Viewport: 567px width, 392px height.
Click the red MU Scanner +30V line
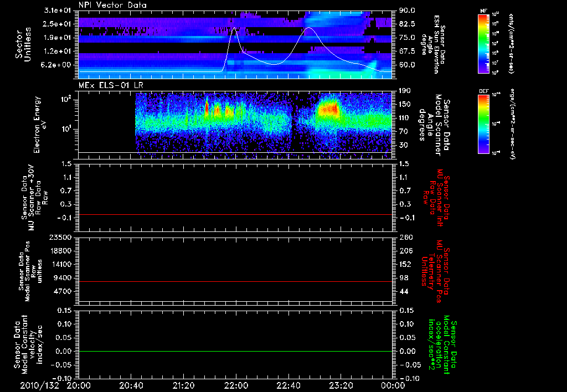pyautogui.click(x=235, y=214)
